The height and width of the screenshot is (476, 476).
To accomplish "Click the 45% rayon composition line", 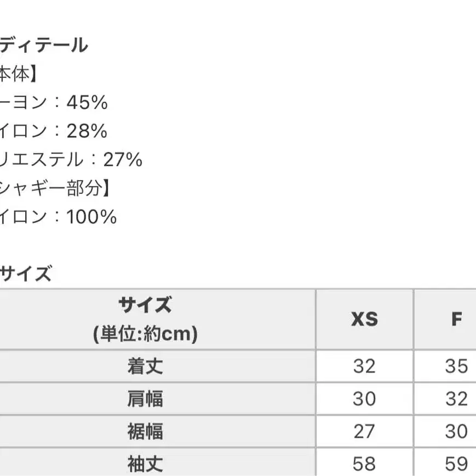I will coord(54,102).
